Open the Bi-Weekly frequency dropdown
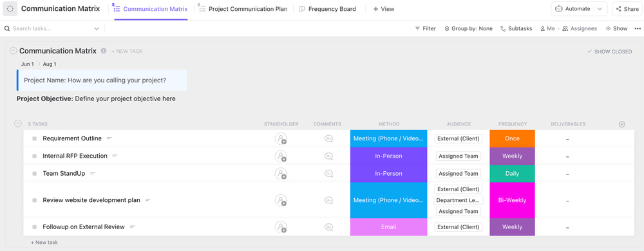644x251 pixels. pos(512,200)
